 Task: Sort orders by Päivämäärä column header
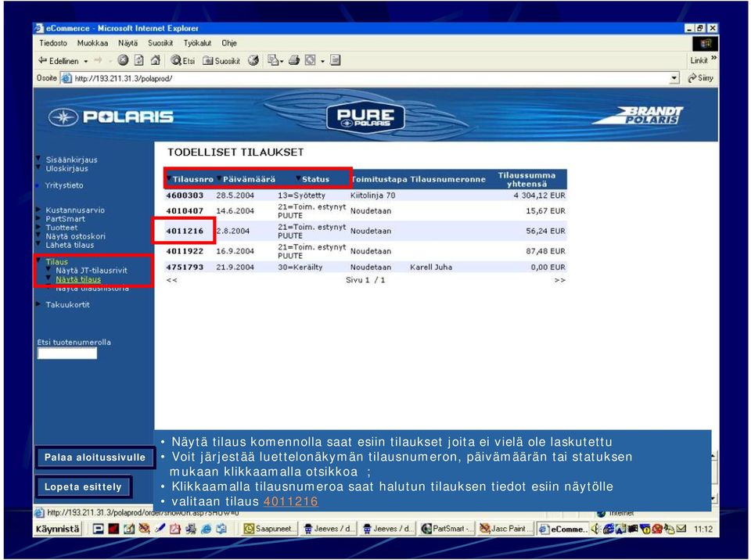pyautogui.click(x=249, y=179)
